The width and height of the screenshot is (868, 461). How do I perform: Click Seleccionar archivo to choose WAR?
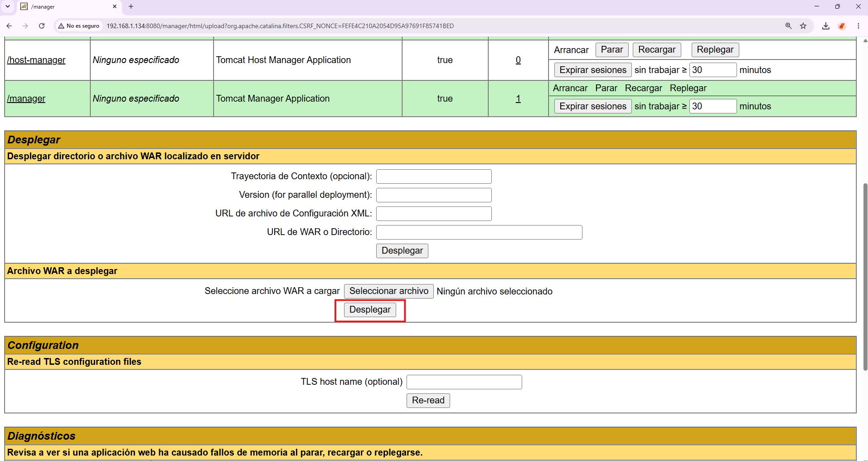(389, 291)
